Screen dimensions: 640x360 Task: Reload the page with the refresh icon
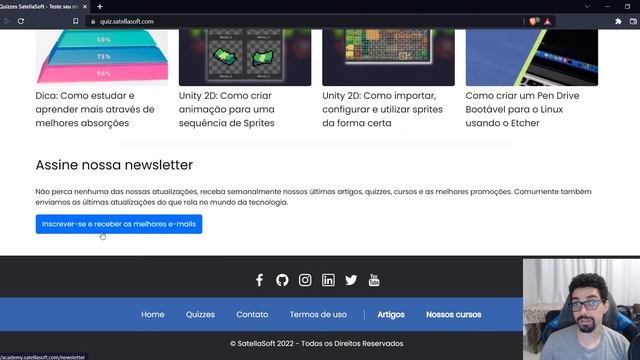(x=21, y=21)
